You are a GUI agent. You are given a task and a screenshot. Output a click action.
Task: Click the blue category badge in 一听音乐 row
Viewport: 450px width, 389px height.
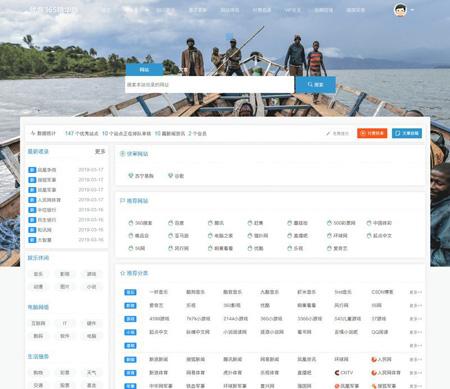[130, 292]
